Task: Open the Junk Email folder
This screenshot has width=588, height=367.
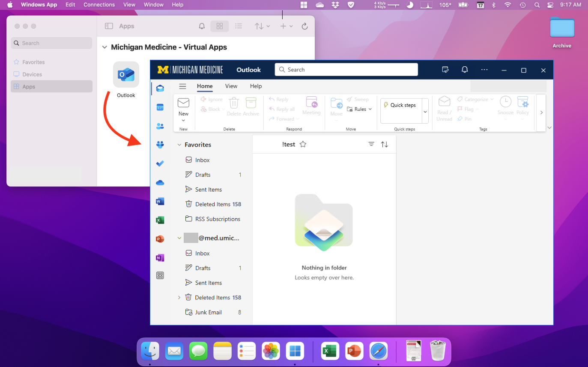Action: tap(208, 312)
